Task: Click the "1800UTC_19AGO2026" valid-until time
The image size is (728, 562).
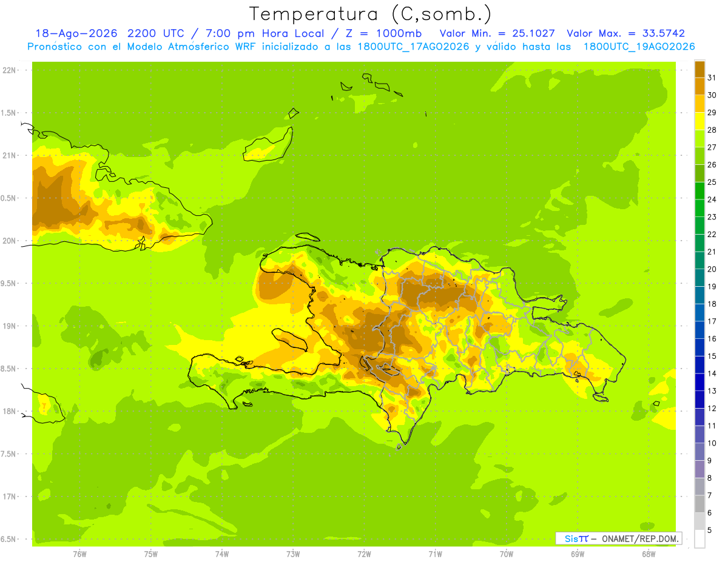Action: (639, 47)
